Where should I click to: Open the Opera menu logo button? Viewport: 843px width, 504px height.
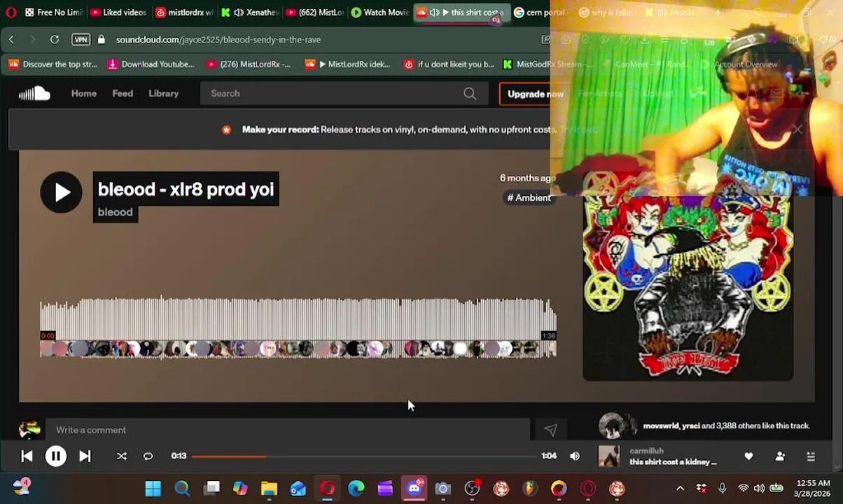pos(11,12)
